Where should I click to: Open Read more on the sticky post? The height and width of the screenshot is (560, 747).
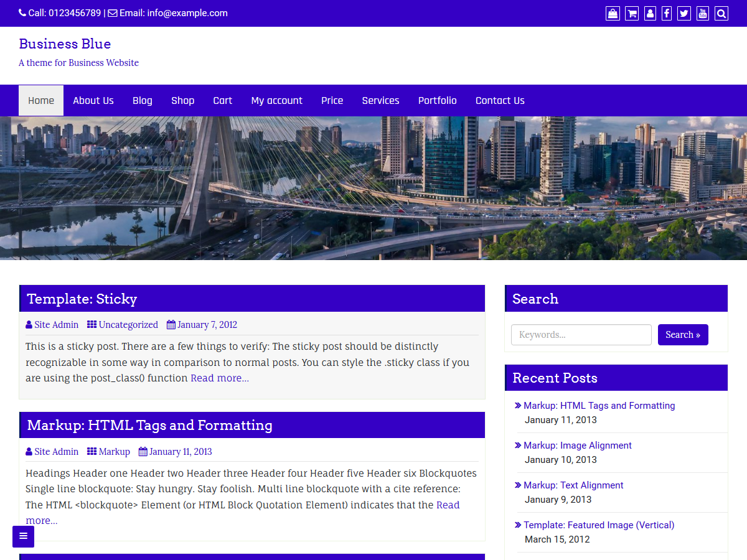(219, 378)
